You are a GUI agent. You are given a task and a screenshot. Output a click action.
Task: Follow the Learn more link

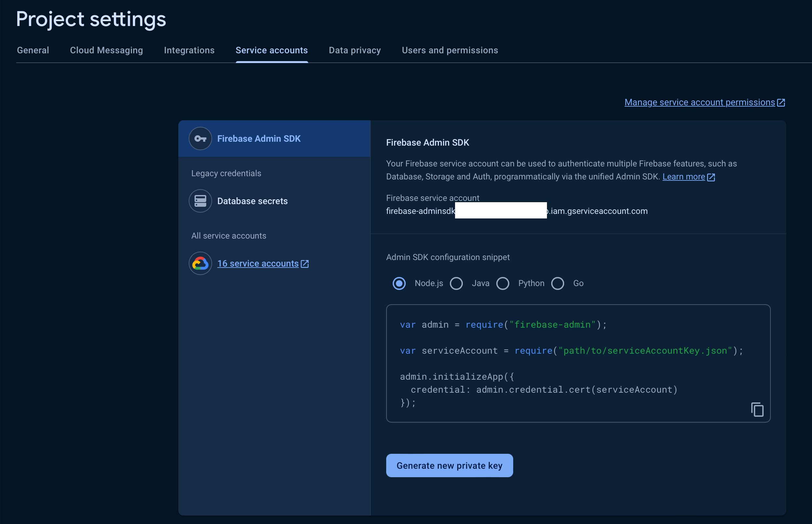coord(683,177)
